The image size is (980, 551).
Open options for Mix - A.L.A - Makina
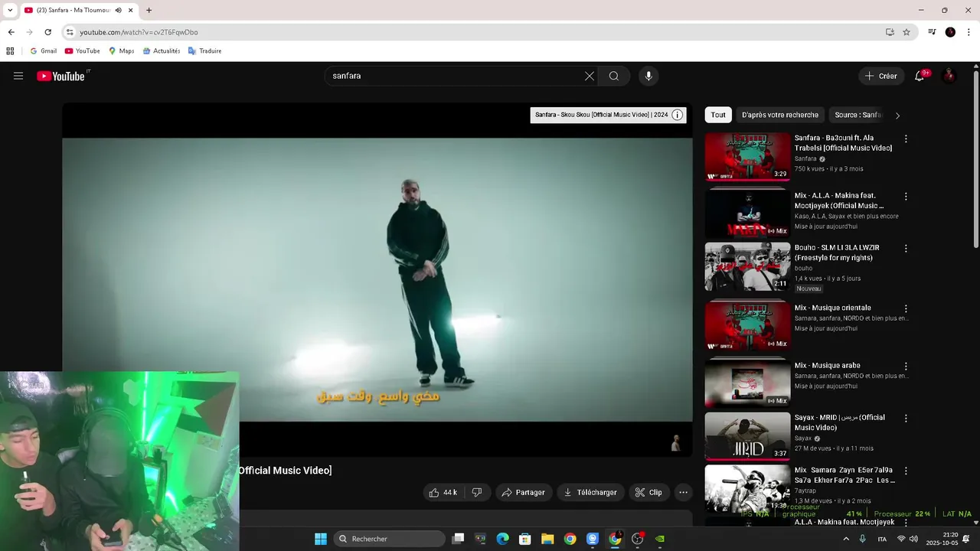(906, 197)
